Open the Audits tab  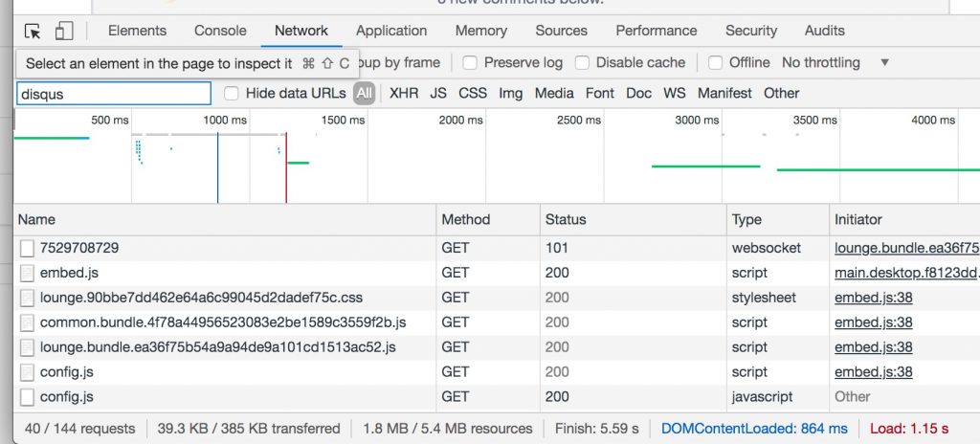824,31
